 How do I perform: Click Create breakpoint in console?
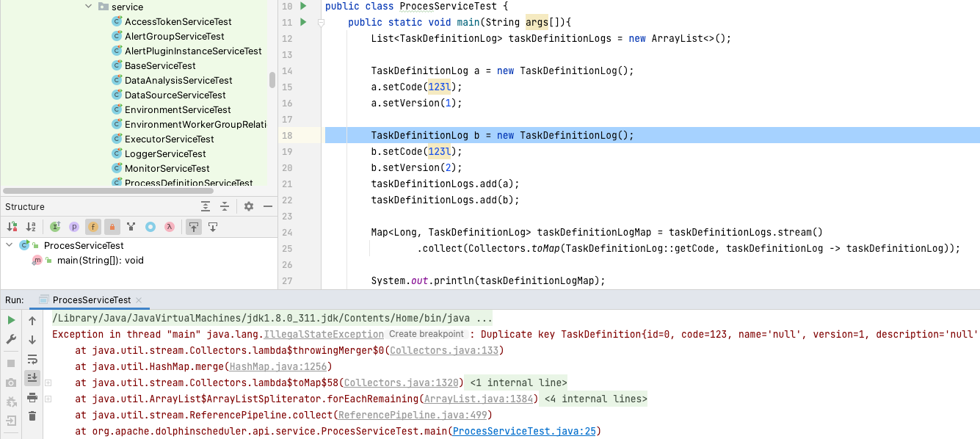[x=426, y=334]
